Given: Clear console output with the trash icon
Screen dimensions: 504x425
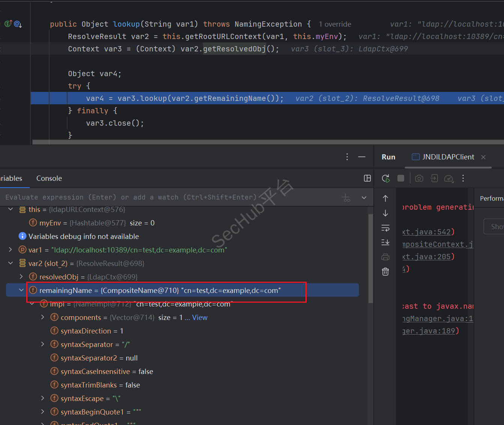Looking at the screenshot, I should tap(385, 272).
